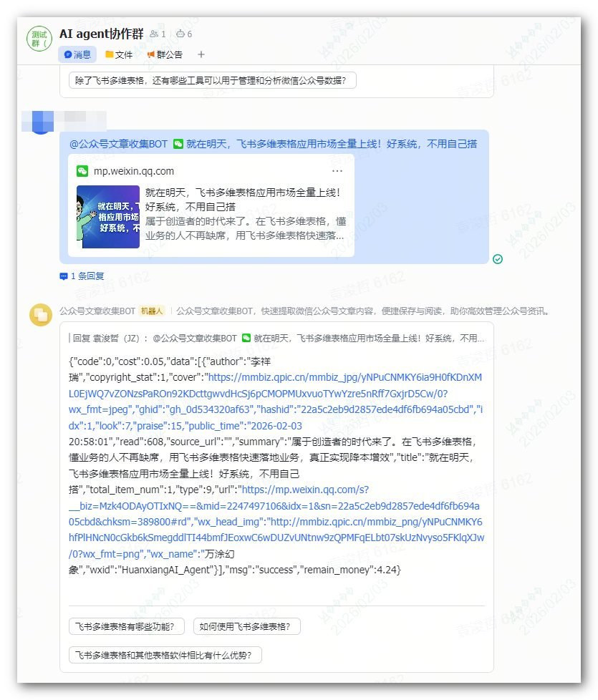Image resolution: width=598 pixels, height=700 pixels.
Task: Open the 公众号文章收集BOT yellow avatar
Action: click(x=41, y=315)
